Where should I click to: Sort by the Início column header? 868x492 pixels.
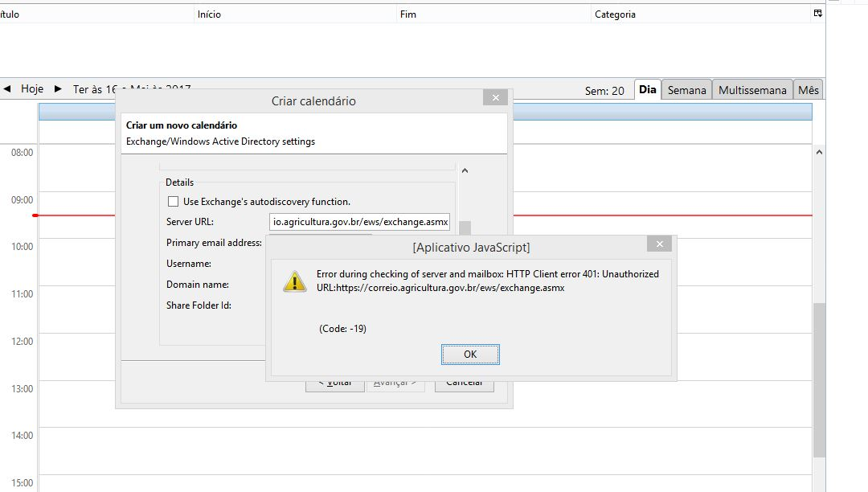tap(296, 14)
